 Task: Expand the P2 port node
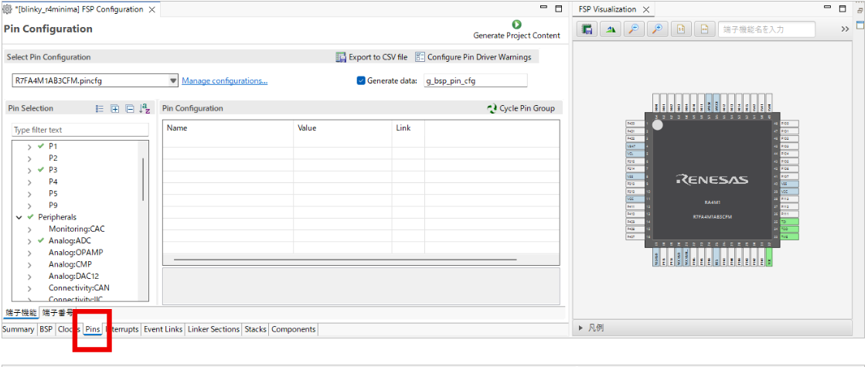29,158
